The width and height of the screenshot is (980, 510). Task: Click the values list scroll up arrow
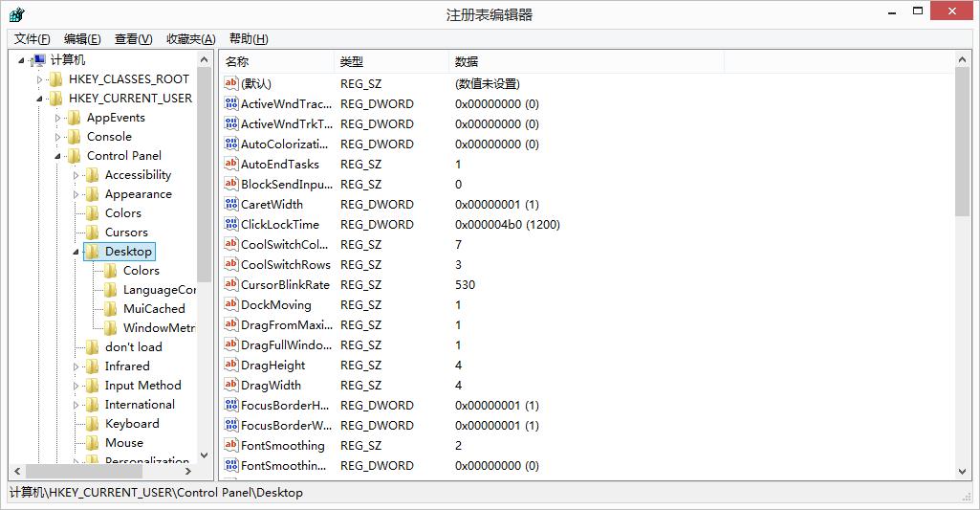(962, 60)
